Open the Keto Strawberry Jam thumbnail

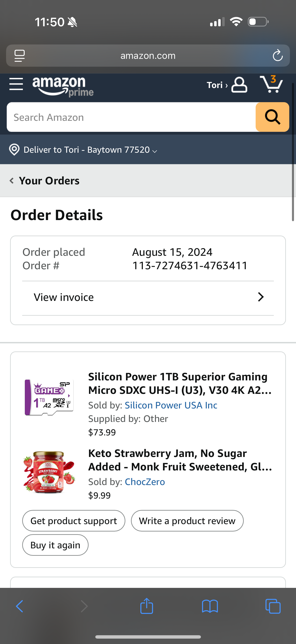click(49, 472)
